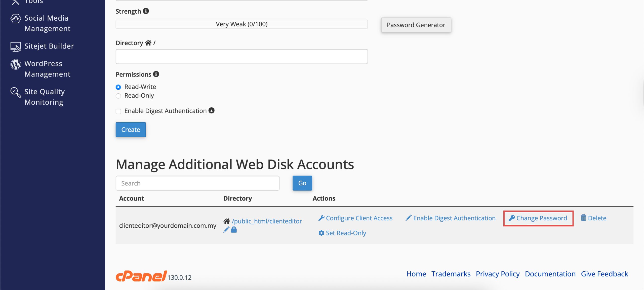644x290 pixels.
Task: Click the pencil icon under the clienteditor directory
Action: point(226,230)
